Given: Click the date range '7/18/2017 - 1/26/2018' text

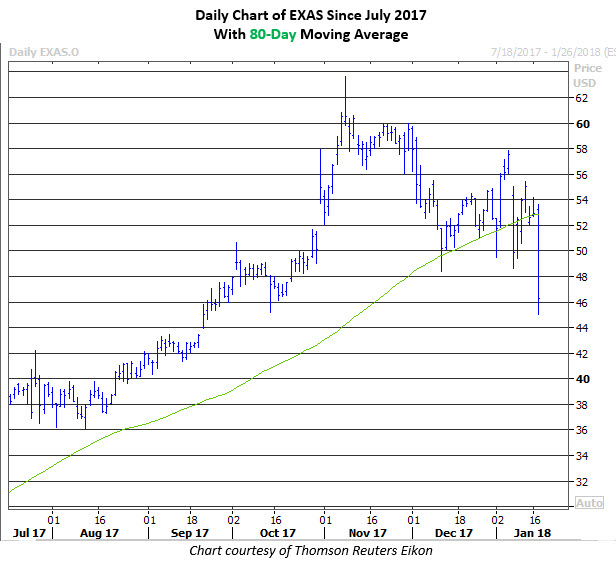Looking at the screenshot, I should [546, 52].
